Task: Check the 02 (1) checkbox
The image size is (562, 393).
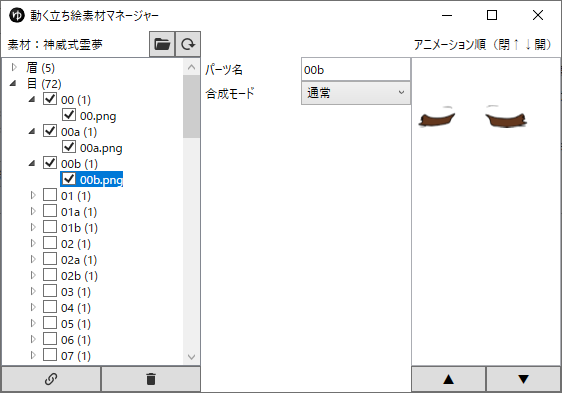Action: (x=50, y=243)
